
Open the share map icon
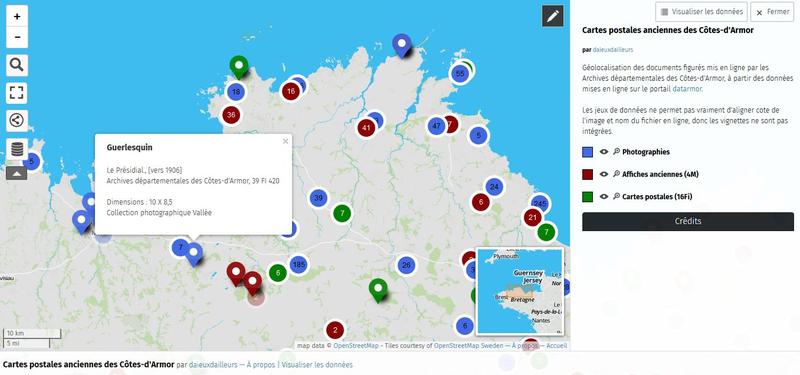coord(17,120)
